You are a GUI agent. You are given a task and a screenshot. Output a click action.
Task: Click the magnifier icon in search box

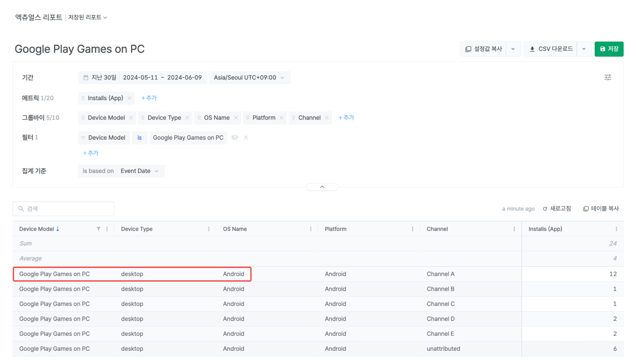(21, 209)
